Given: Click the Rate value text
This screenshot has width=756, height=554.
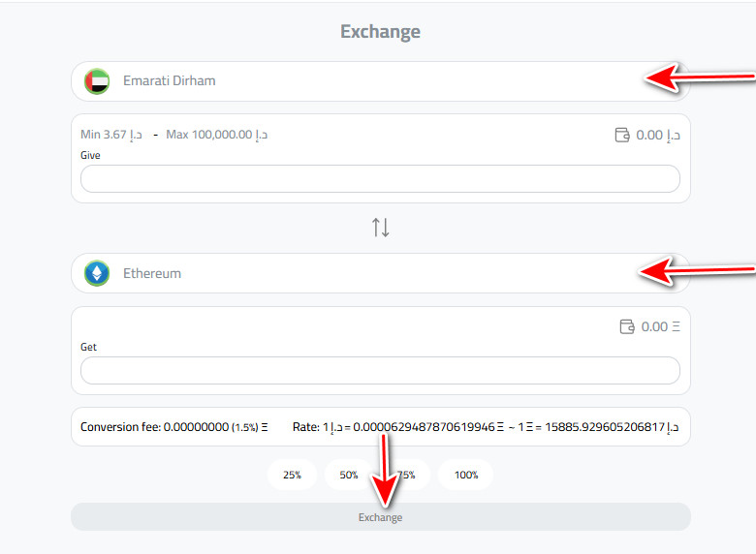Looking at the screenshot, I should [486, 427].
